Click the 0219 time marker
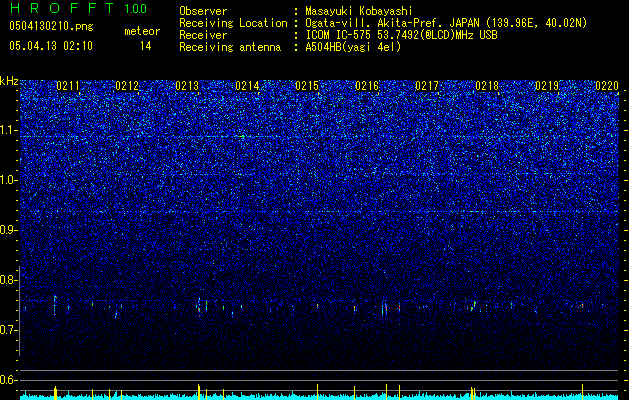629x400 pixels. coord(547,86)
